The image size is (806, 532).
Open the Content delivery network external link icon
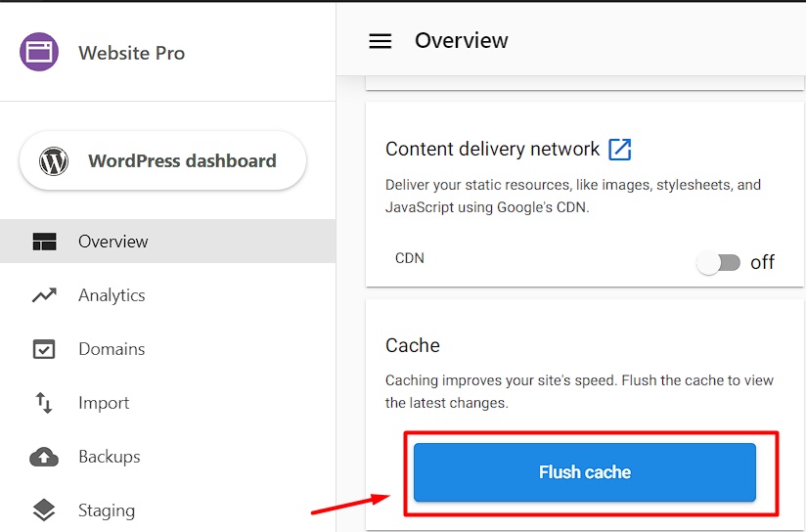(x=620, y=150)
